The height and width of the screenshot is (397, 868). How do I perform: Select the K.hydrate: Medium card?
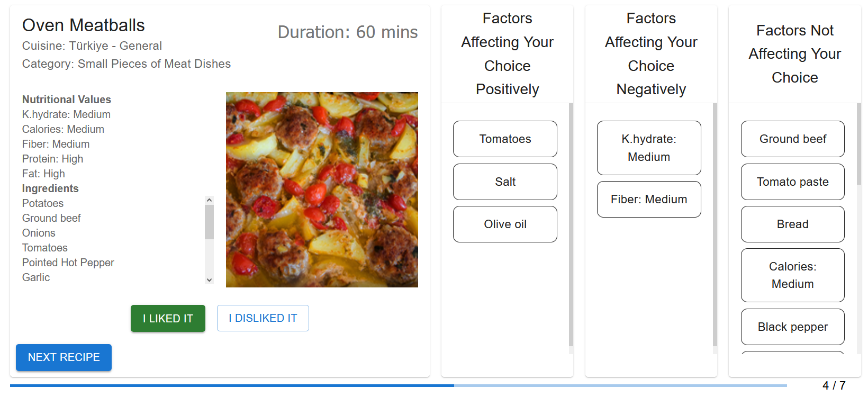click(x=649, y=148)
